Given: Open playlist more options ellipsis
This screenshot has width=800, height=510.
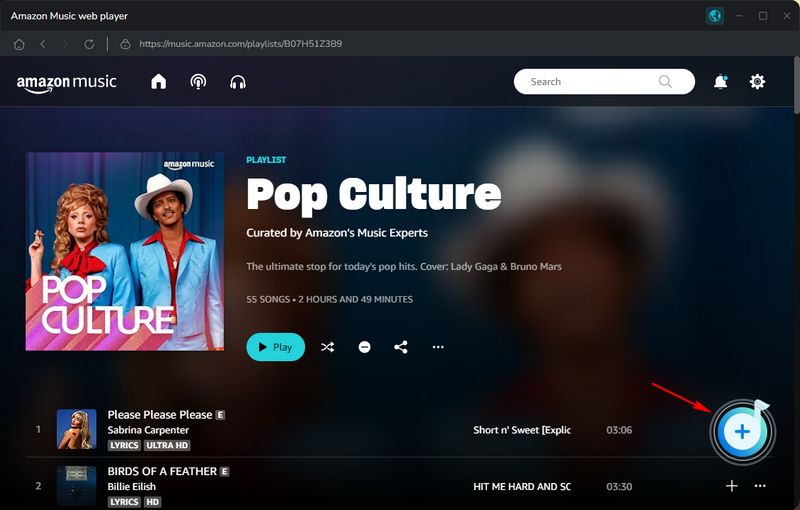Looking at the screenshot, I should tap(438, 347).
